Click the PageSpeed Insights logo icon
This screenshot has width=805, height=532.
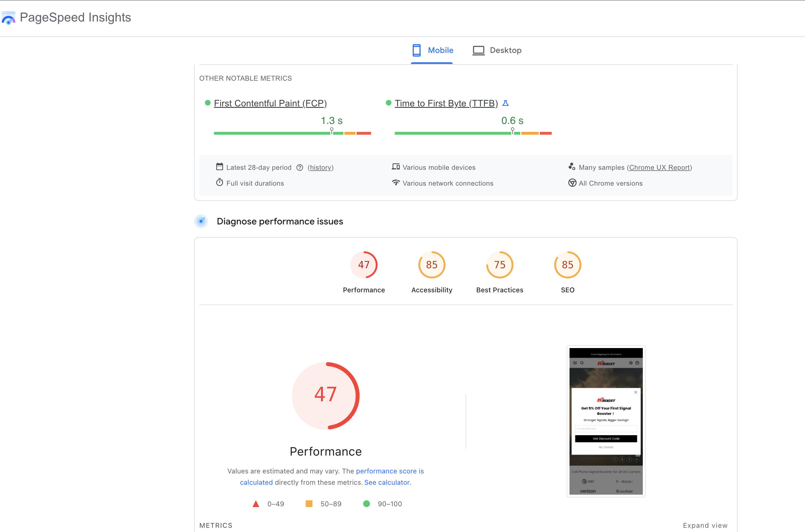point(8,18)
